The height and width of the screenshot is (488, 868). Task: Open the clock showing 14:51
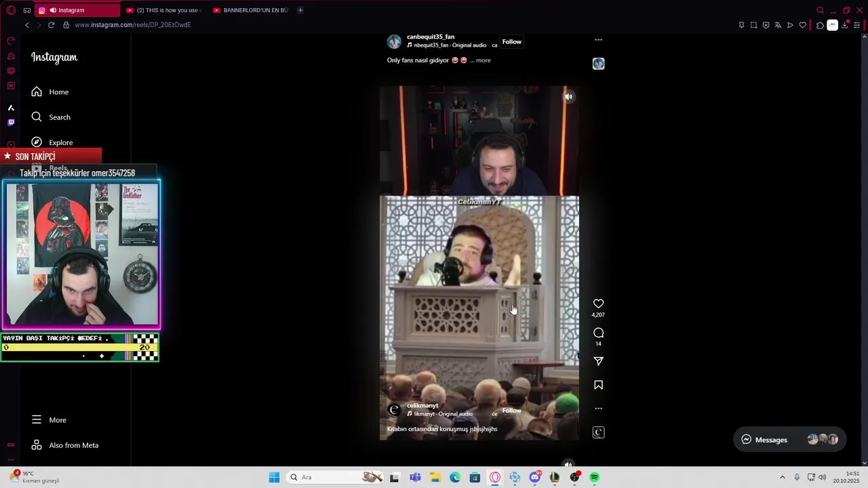pyautogui.click(x=846, y=477)
